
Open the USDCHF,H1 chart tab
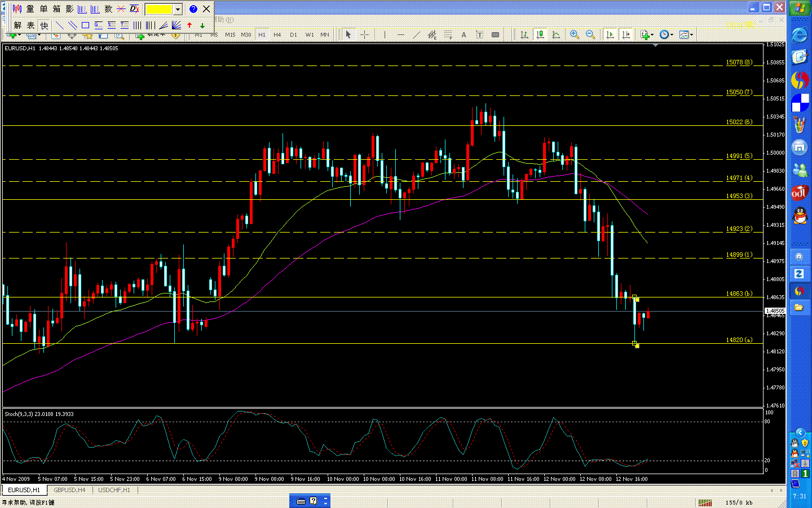click(x=114, y=490)
